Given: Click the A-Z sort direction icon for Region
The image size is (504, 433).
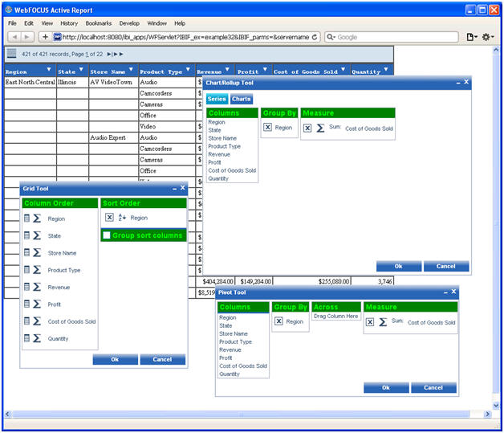Looking at the screenshot, I should pyautogui.click(x=122, y=218).
